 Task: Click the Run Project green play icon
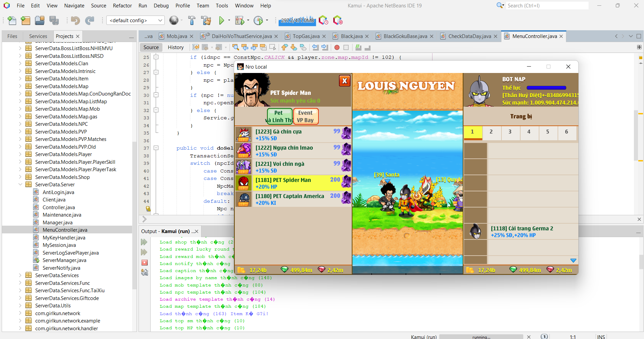click(x=221, y=21)
